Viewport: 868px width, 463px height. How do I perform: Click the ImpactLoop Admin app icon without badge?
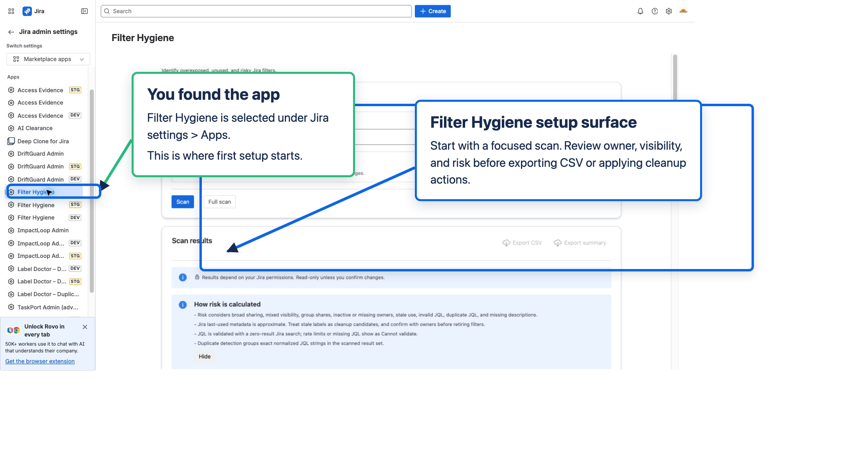(11, 230)
